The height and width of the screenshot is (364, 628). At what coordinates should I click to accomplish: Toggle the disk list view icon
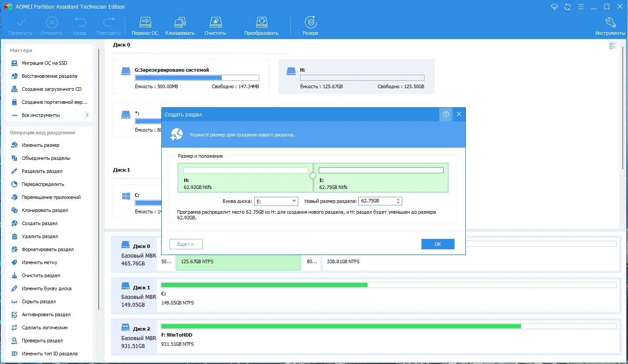point(613,46)
